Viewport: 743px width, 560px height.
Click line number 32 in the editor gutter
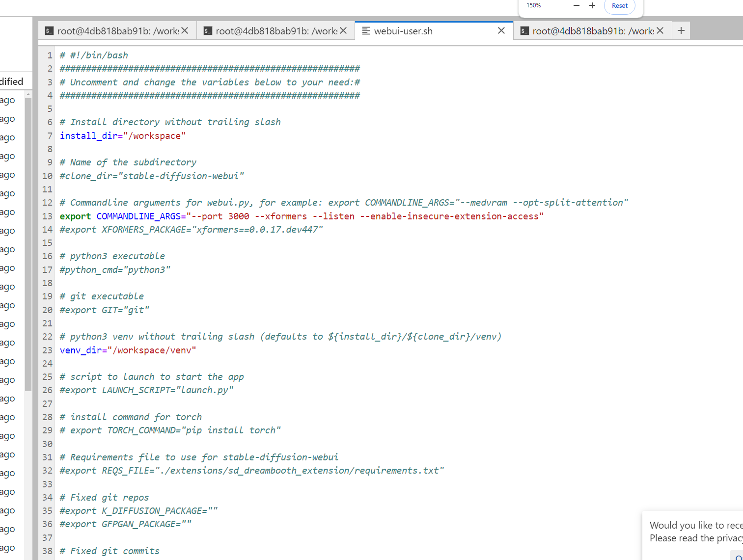tap(47, 470)
